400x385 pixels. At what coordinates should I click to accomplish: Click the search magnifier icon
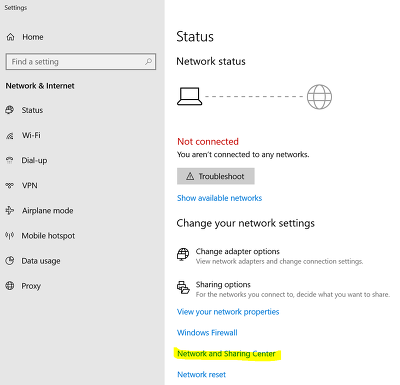click(148, 61)
